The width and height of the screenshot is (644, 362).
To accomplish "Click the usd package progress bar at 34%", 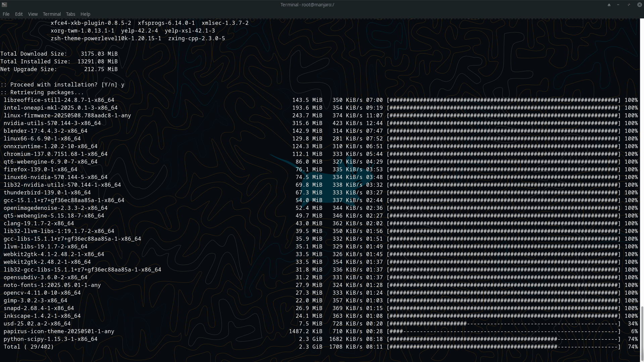I will tap(503, 323).
